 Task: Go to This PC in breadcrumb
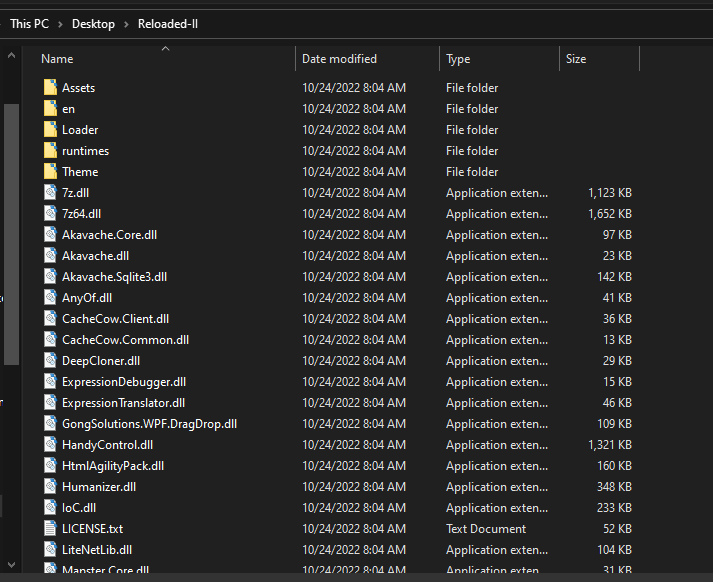[29, 23]
